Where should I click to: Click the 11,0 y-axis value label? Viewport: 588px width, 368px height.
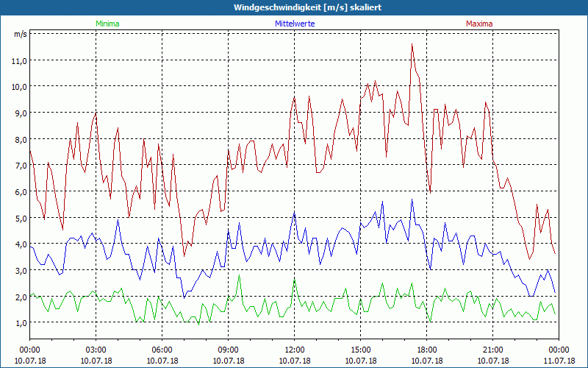[19, 60]
